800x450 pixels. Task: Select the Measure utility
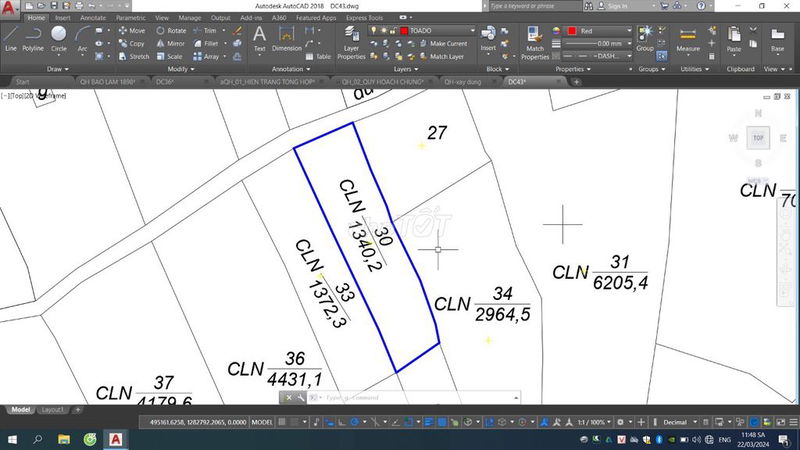[688, 38]
